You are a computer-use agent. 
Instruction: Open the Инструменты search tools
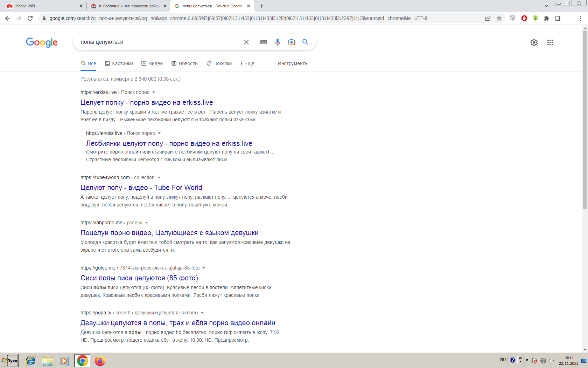pyautogui.click(x=293, y=63)
